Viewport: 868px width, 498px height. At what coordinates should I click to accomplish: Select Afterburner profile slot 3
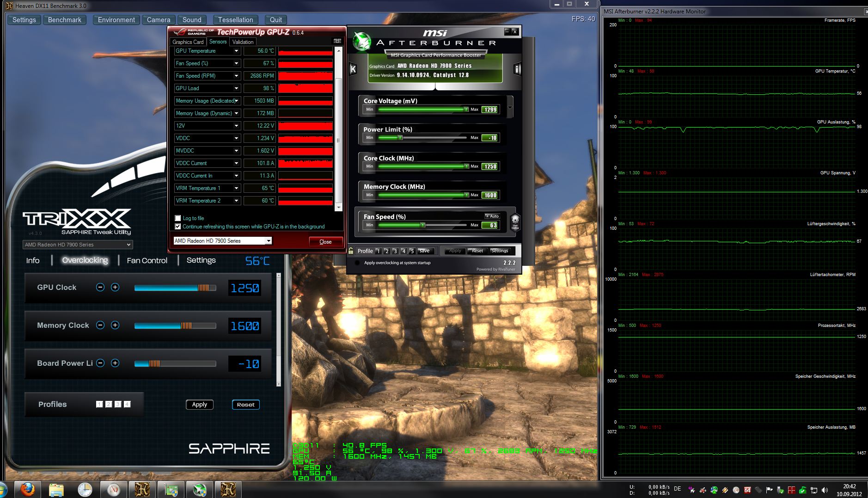coord(395,251)
